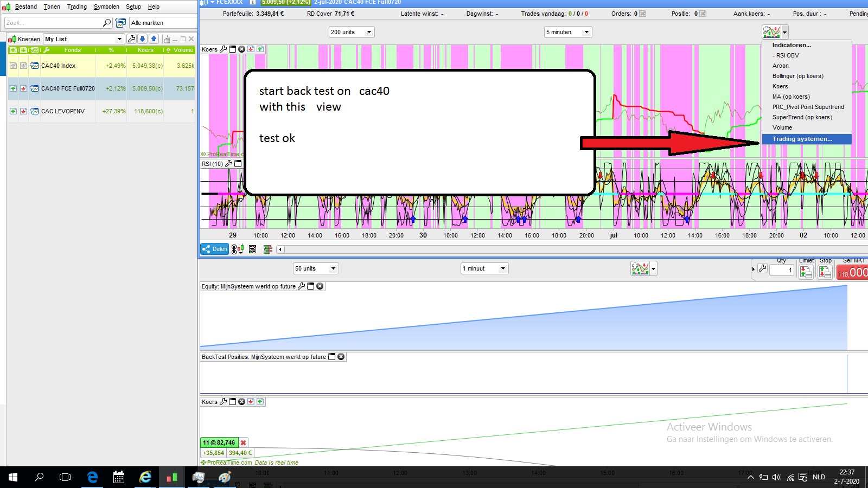868x488 pixels.
Task: Close position 11 @ 82,746 red X
Action: point(244,442)
